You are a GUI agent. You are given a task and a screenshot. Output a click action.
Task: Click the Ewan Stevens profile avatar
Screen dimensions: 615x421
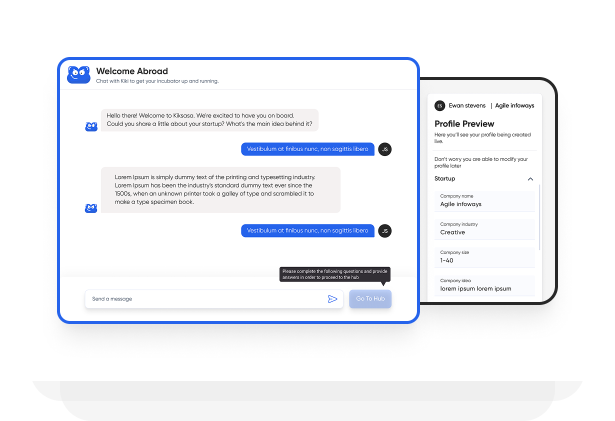439,105
